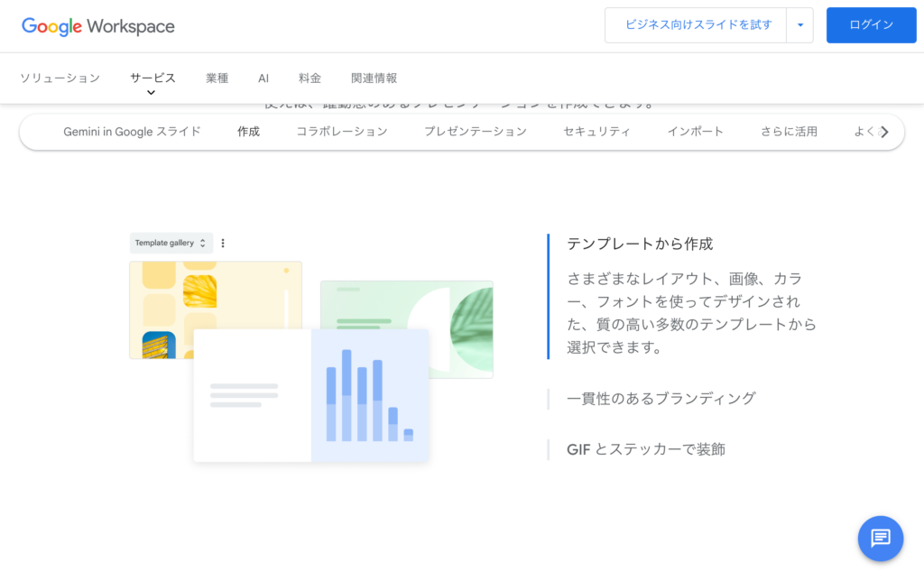Select the Gemini in Google スライド tab
The image size is (924, 581).
[132, 132]
